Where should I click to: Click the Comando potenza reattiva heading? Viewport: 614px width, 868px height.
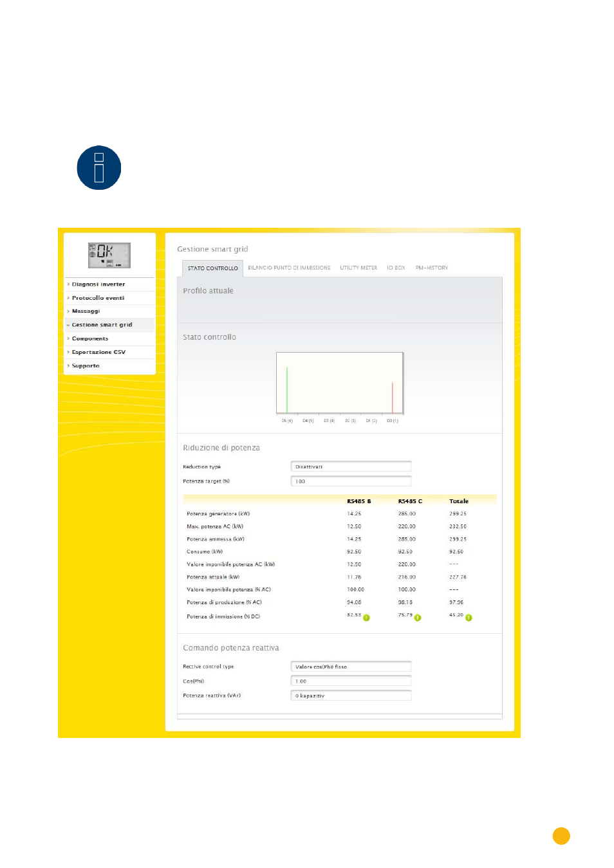(x=231, y=648)
